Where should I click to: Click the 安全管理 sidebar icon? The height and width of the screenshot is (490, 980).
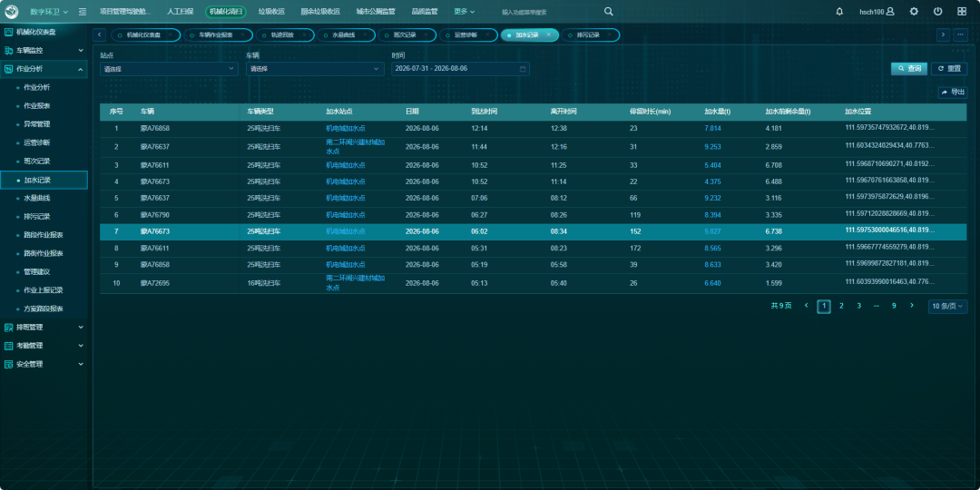click(9, 364)
